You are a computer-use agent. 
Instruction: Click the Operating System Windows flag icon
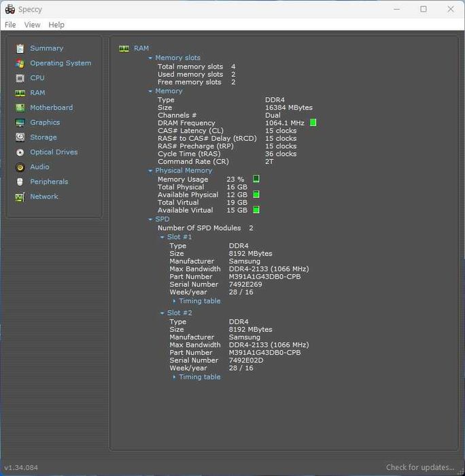coord(20,63)
